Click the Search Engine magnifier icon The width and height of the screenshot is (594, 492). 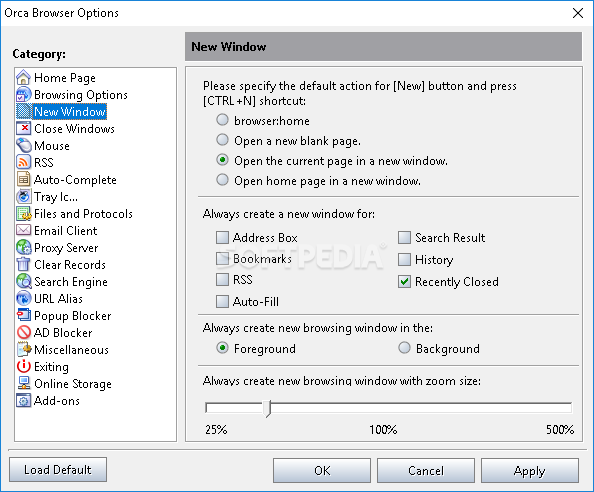23,281
